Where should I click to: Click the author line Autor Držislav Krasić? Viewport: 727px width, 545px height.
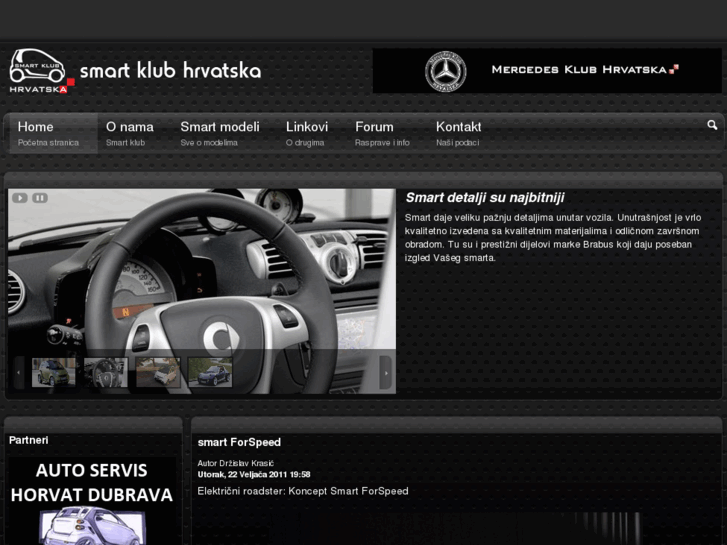pos(236,463)
